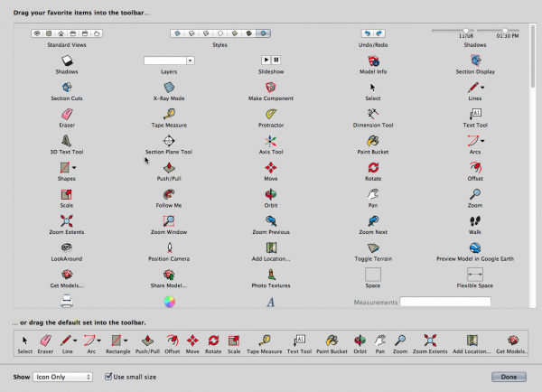Expand the Arcs tool dropdown arrow
The height and width of the screenshot is (392, 542).
[482, 141]
